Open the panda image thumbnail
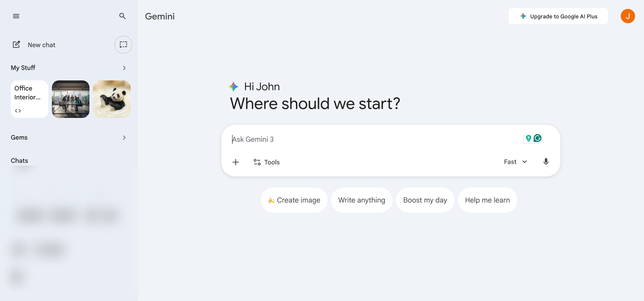Image resolution: width=644 pixels, height=301 pixels. point(112,99)
